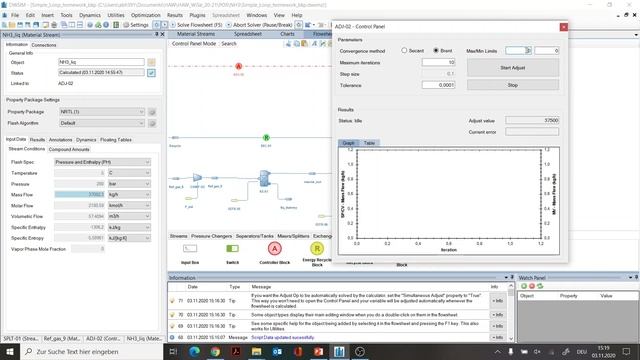
Task: Select the Energy Recycle Block palette icon
Action: point(317,249)
